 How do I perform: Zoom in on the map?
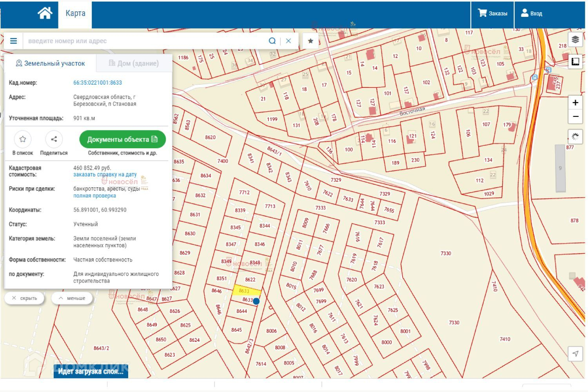point(575,103)
